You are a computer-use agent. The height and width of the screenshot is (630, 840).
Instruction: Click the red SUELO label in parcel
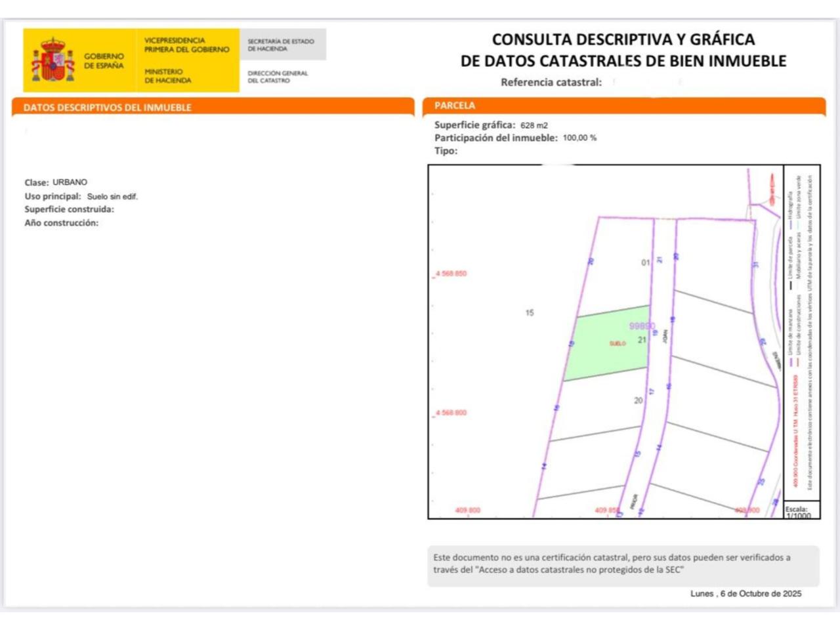coord(618,343)
